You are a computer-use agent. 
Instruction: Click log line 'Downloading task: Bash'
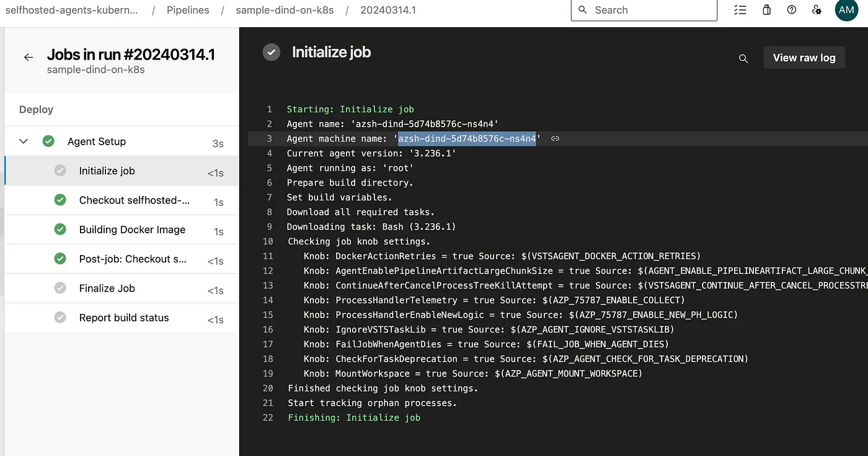[371, 227]
